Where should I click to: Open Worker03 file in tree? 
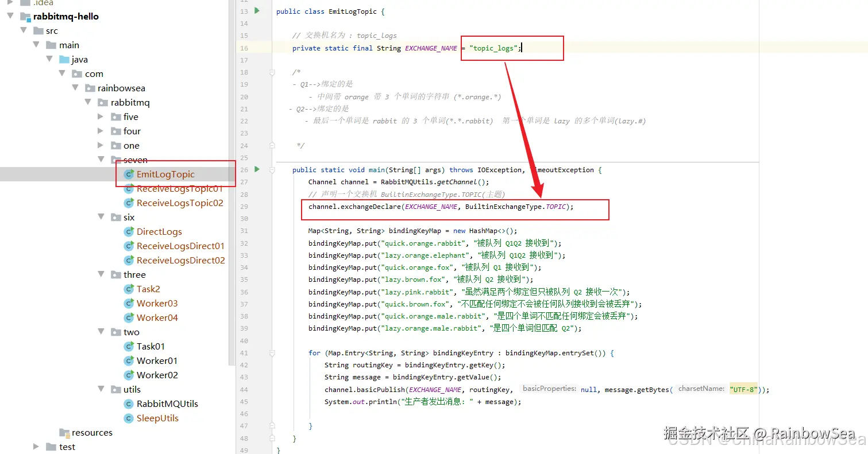(157, 303)
